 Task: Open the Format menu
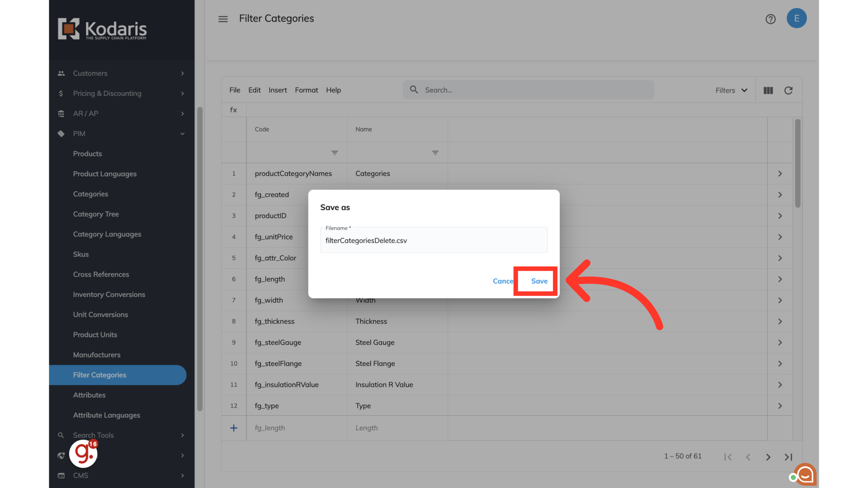[306, 90]
